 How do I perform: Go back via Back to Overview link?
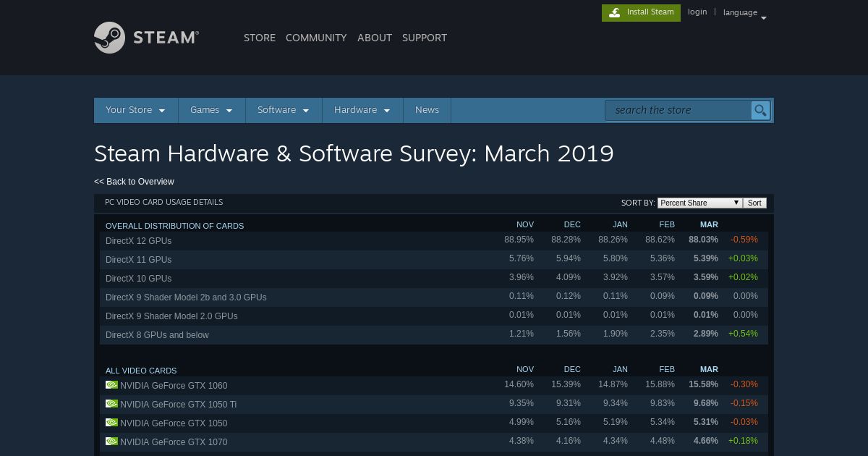click(134, 182)
